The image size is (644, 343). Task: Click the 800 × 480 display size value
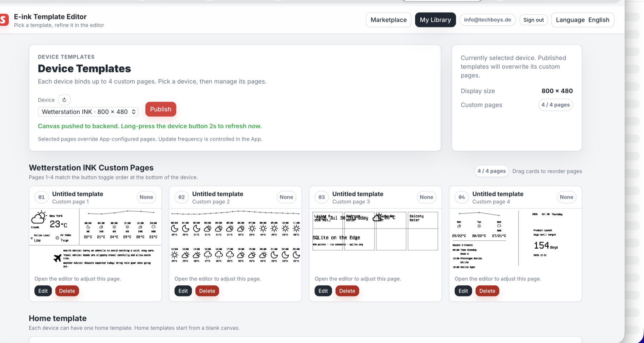pyautogui.click(x=557, y=91)
